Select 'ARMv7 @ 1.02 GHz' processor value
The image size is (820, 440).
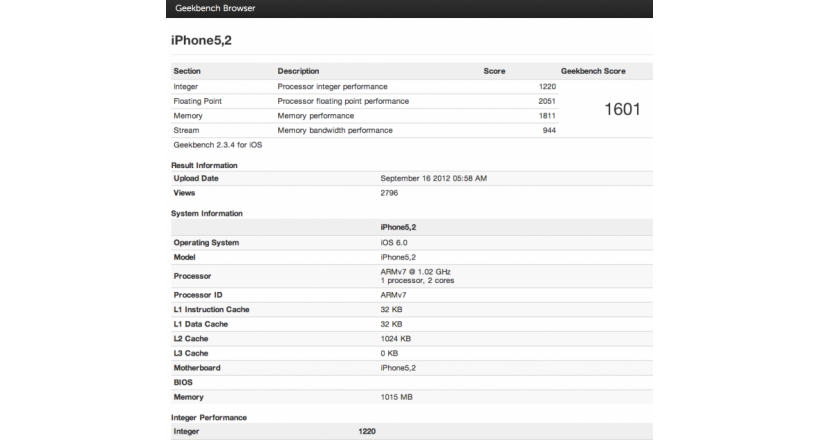(x=416, y=272)
